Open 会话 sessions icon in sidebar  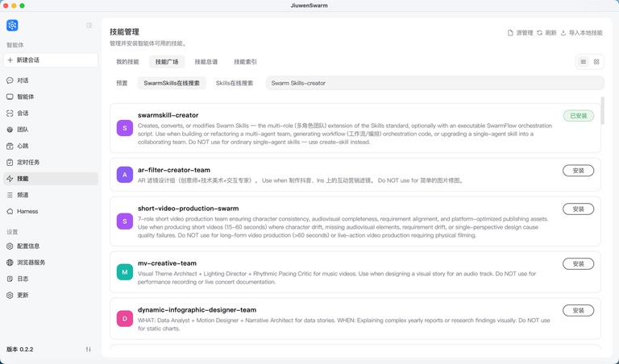pyautogui.click(x=10, y=114)
